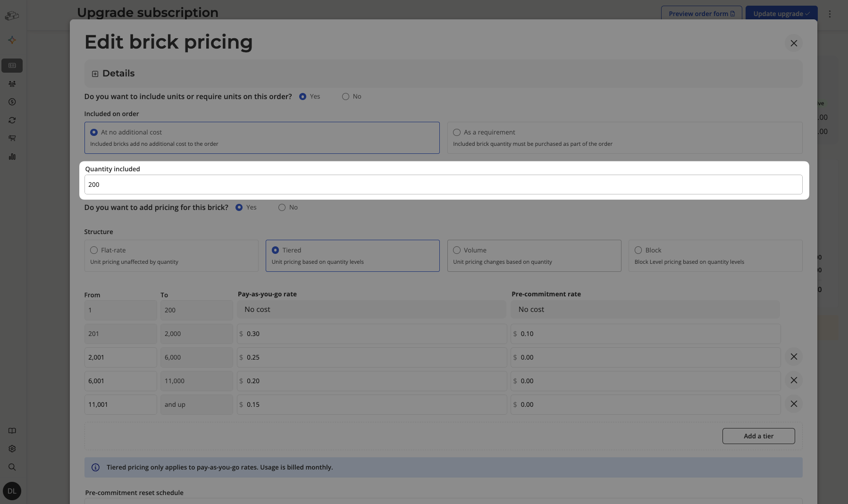Open the customers people icon in sidebar
This screenshot has height=504, width=848.
12,84
